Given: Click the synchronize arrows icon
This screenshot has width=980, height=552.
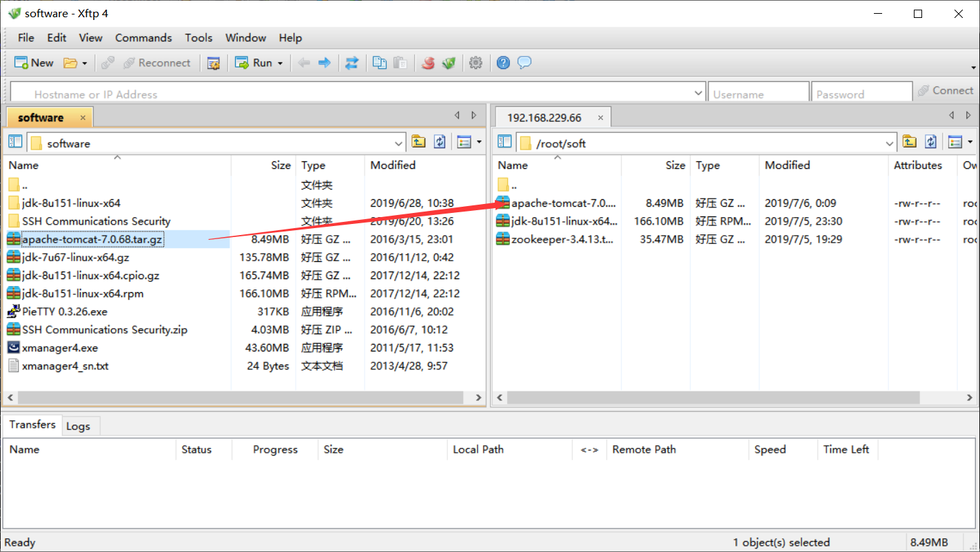Looking at the screenshot, I should click(x=352, y=63).
